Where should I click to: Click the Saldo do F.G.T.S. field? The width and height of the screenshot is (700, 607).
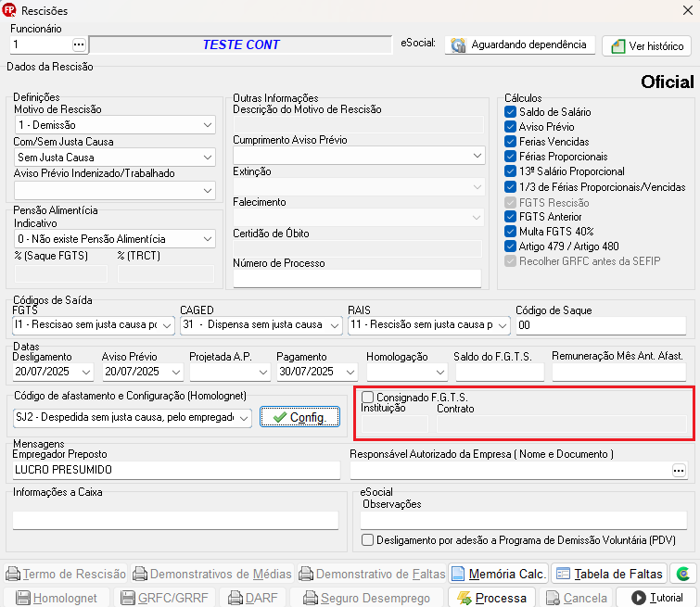click(x=500, y=372)
